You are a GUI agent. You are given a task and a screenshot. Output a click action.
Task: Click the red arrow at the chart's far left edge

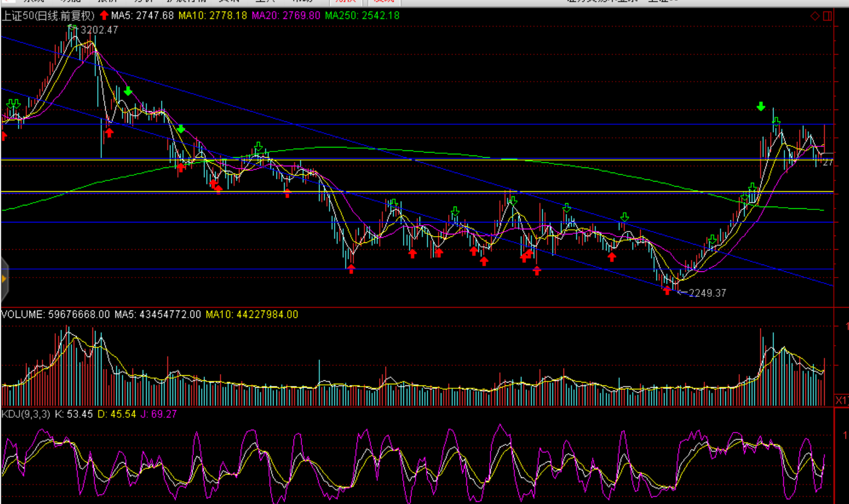click(x=3, y=136)
